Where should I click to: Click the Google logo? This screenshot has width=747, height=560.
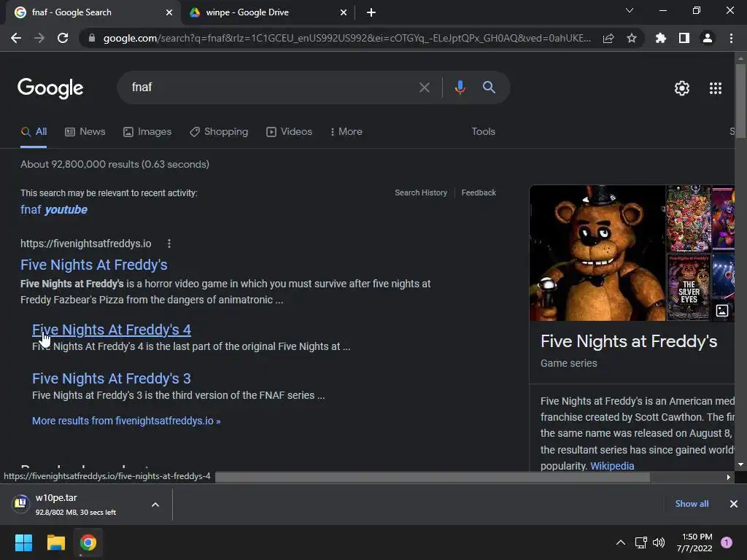pos(50,88)
